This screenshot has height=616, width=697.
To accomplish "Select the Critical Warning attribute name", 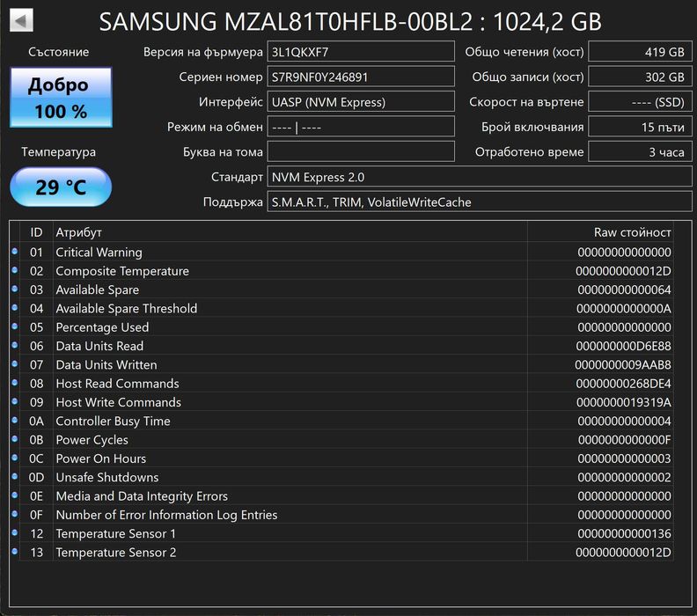I will coord(99,252).
